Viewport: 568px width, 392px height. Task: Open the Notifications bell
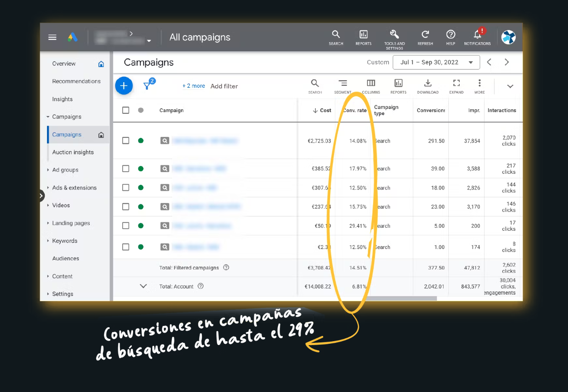click(477, 35)
